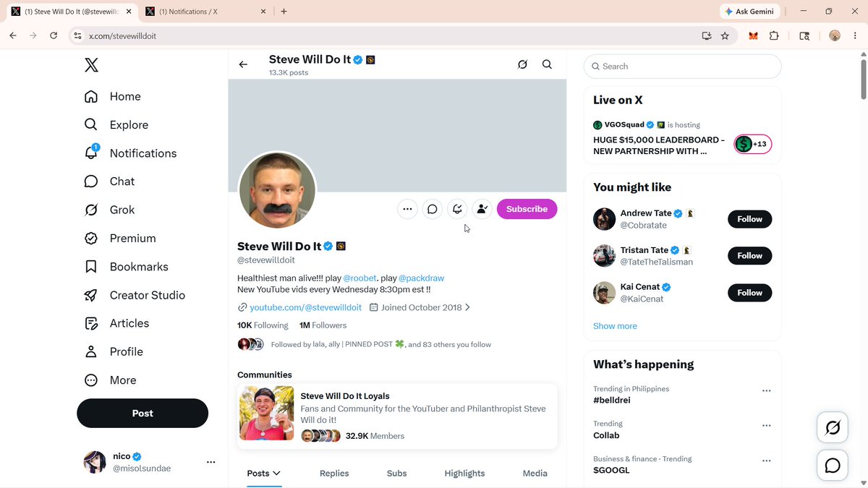Follow Andrew Tate
Viewport: 868px width, 488px height.
coord(749,219)
